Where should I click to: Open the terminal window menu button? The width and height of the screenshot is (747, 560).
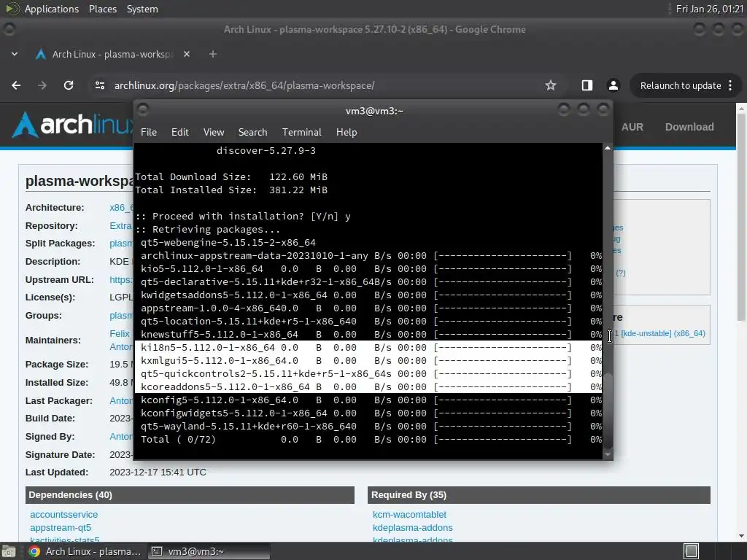point(143,111)
